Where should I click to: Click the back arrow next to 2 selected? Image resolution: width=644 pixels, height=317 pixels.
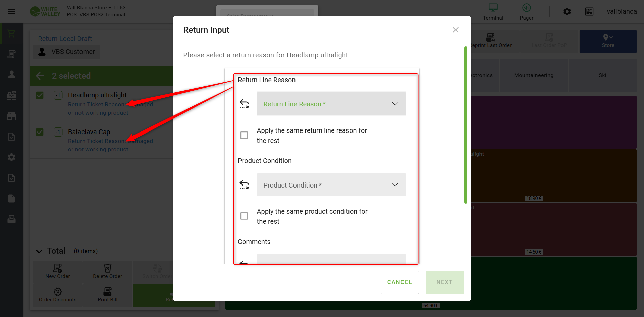(40, 76)
